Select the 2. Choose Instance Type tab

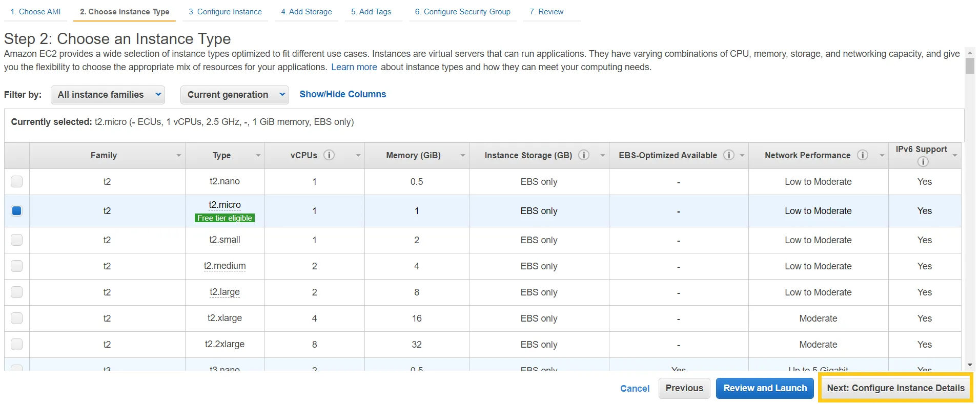pyautogui.click(x=125, y=11)
